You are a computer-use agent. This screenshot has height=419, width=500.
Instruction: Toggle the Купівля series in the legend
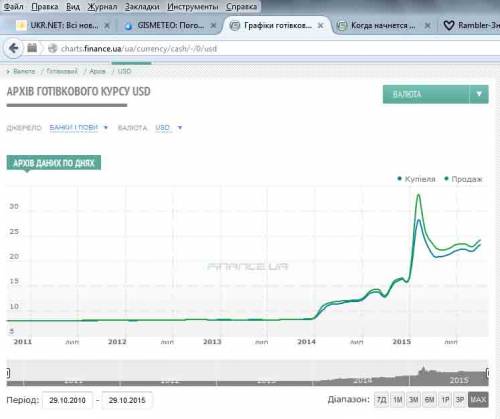click(417, 179)
